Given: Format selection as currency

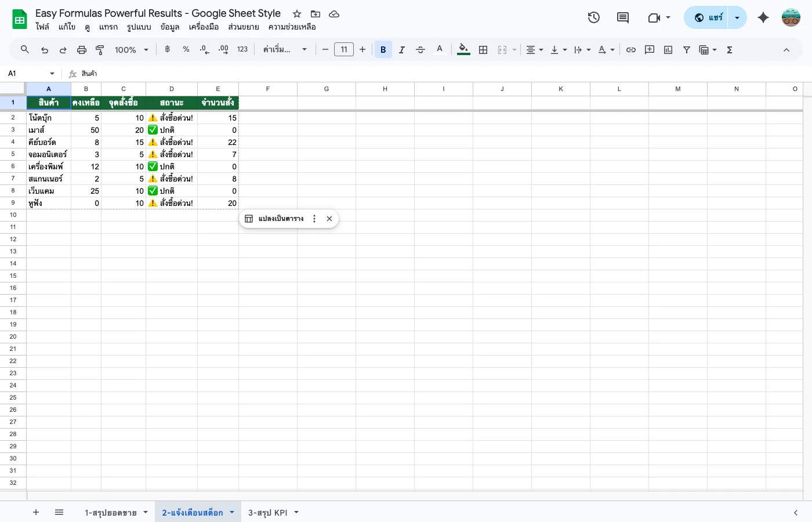Looking at the screenshot, I should pyautogui.click(x=167, y=49).
